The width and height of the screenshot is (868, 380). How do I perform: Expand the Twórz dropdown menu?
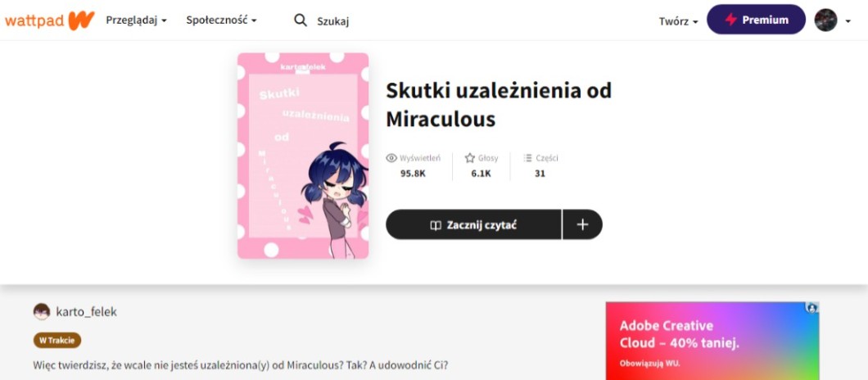point(679,21)
